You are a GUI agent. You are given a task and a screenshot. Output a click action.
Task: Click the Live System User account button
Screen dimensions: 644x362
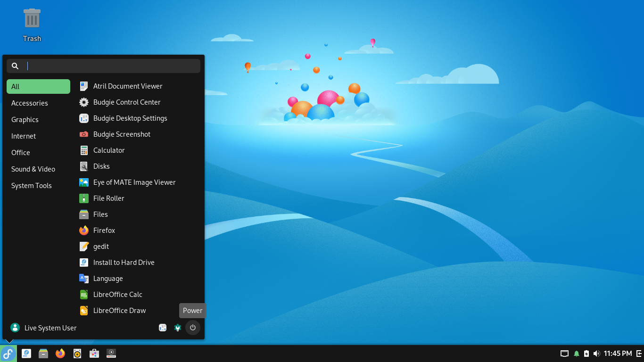tap(43, 328)
